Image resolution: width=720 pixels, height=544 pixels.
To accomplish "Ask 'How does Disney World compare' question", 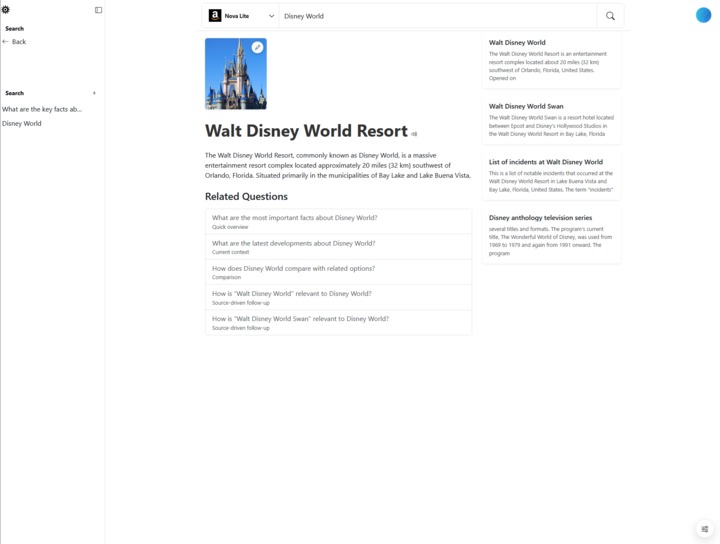I will (338, 272).
